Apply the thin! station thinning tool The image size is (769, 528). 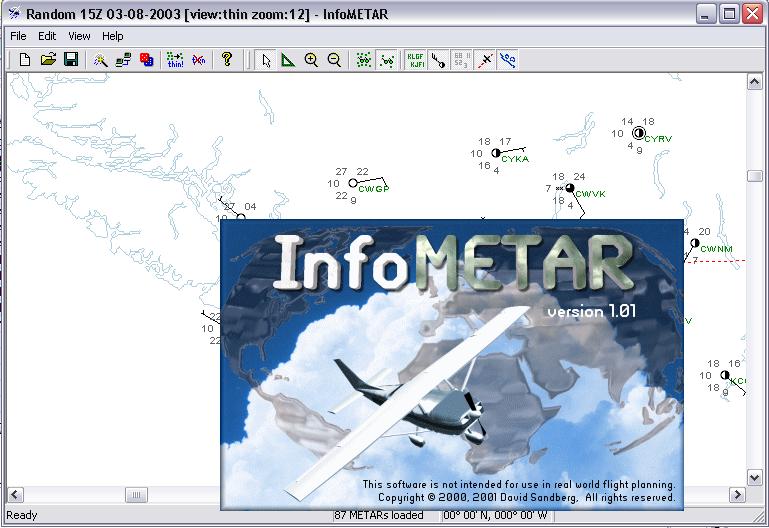click(175, 60)
